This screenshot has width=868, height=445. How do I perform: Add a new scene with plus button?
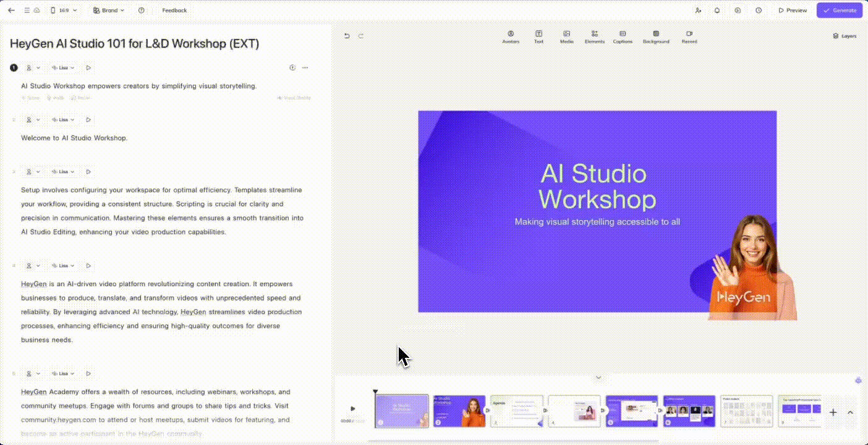[x=833, y=412]
